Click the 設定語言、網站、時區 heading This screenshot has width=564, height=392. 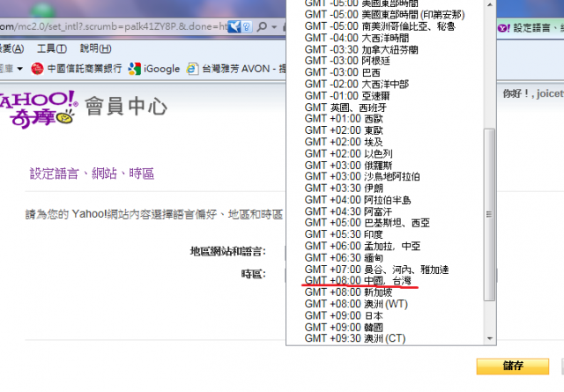pyautogui.click(x=92, y=174)
